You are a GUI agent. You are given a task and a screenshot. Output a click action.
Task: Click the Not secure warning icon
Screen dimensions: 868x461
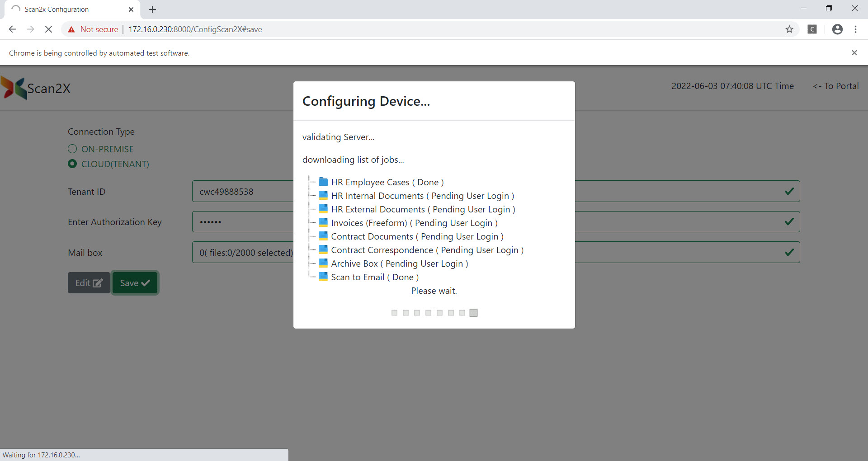pyautogui.click(x=71, y=29)
